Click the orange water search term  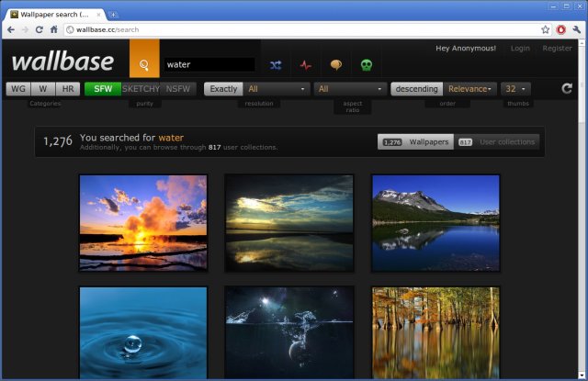click(x=171, y=138)
